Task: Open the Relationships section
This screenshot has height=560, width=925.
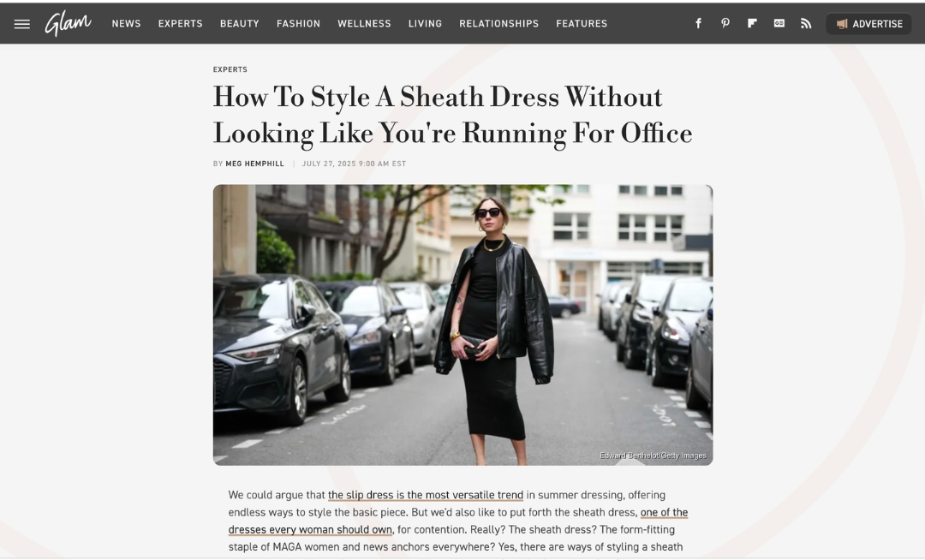Action: pos(498,24)
